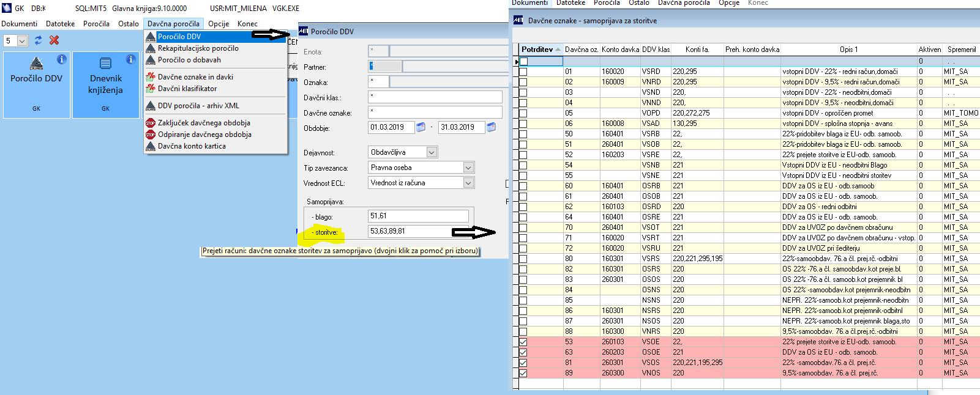Tick the Potrditev checkbox for row 01
Screen dimensions: 980x395
pos(523,72)
